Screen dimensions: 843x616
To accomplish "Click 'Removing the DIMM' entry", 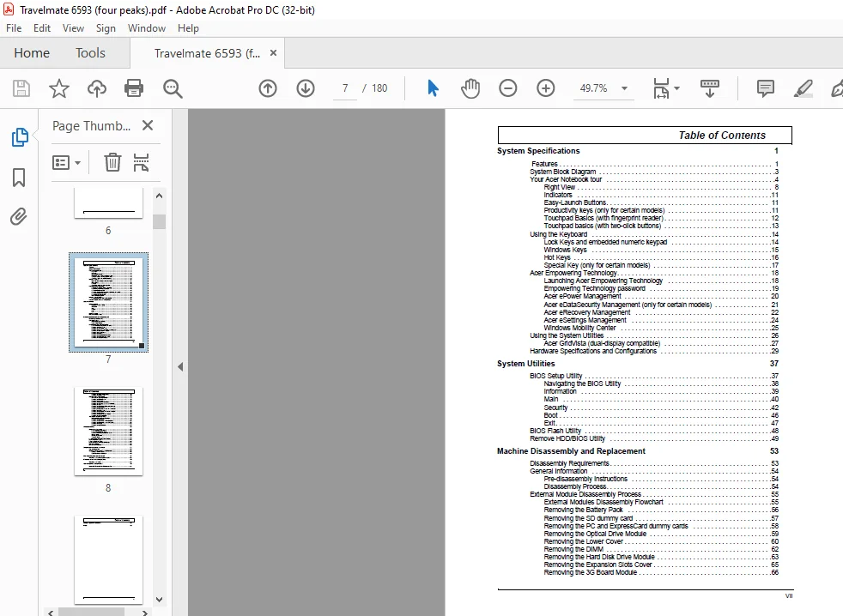I will point(573,549).
